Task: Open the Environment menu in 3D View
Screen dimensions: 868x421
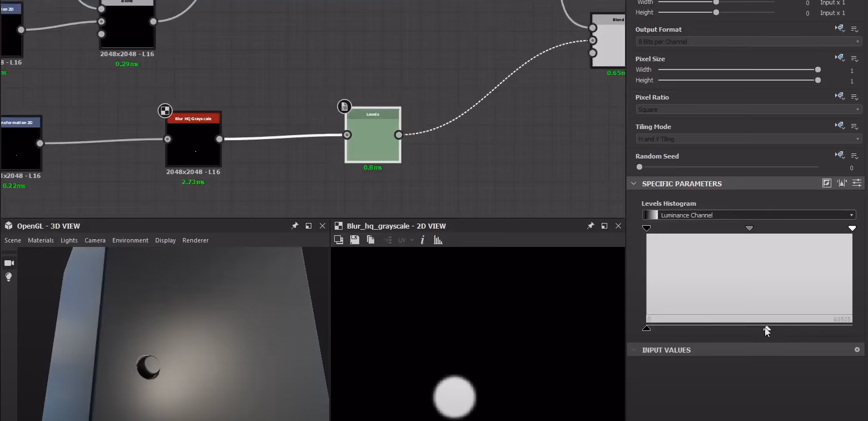Action: click(x=130, y=240)
